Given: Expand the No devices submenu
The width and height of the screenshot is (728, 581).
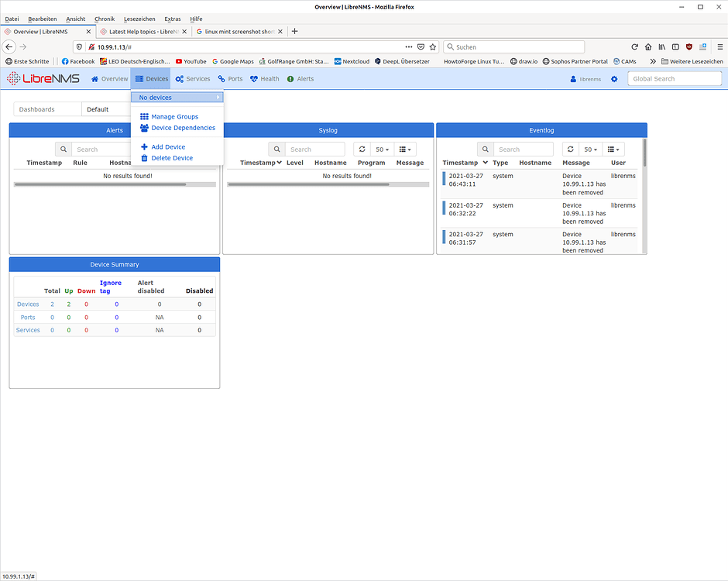Looking at the screenshot, I should click(177, 97).
